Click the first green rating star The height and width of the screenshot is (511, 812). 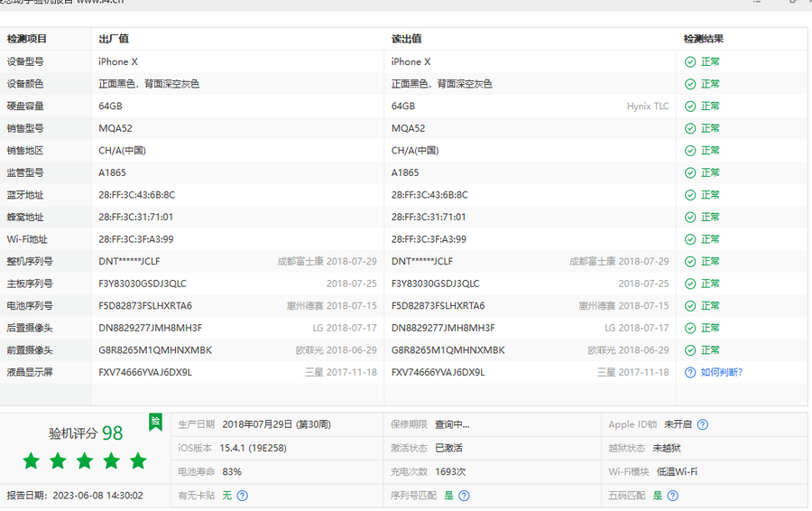point(32,460)
